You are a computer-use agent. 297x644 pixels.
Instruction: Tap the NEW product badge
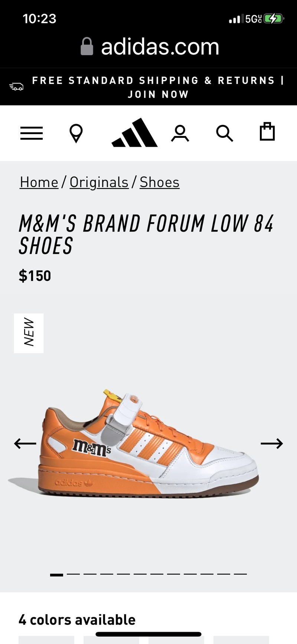[29, 333]
